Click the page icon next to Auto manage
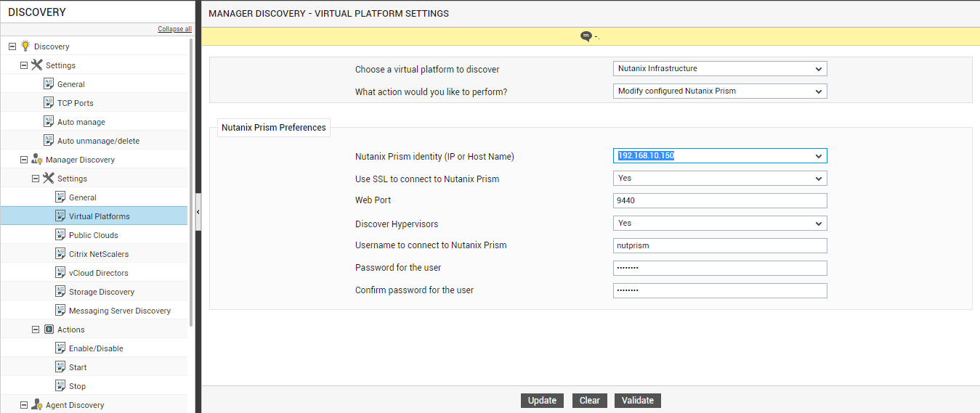This screenshot has width=980, height=413. 49,121
